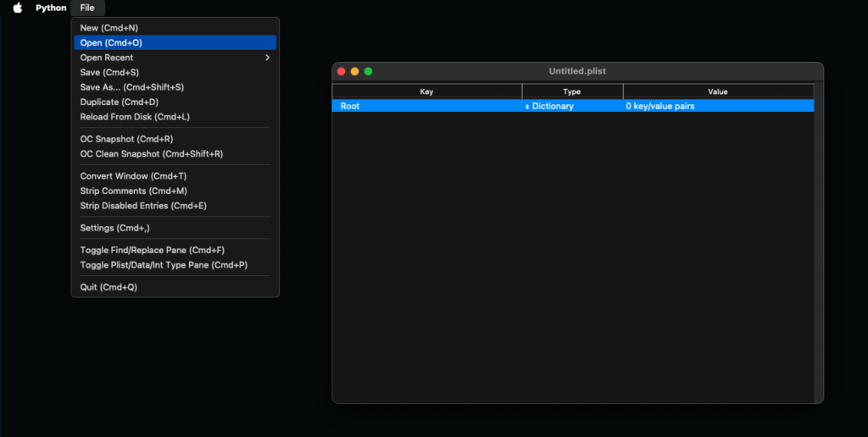Maximize the Untitled.plist window
The width and height of the screenshot is (868, 437).
point(368,71)
